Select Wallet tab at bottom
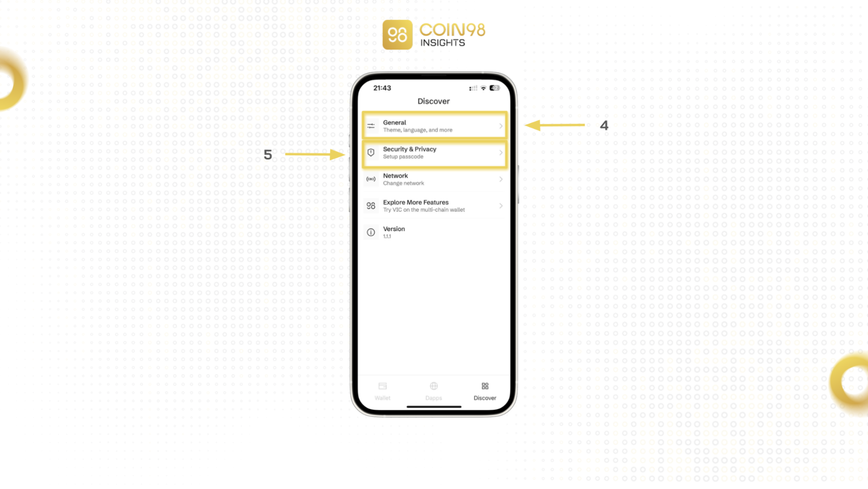Image resolution: width=868 pixels, height=489 pixels. pyautogui.click(x=382, y=390)
